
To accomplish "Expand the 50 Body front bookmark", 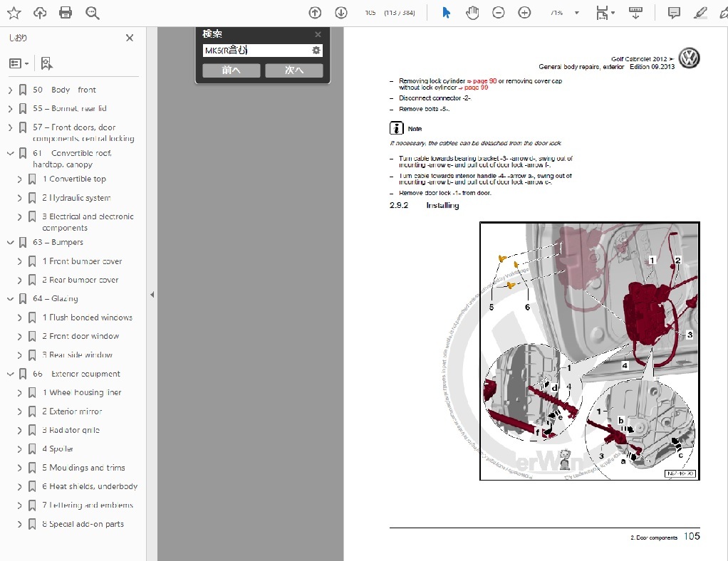I will coord(10,90).
